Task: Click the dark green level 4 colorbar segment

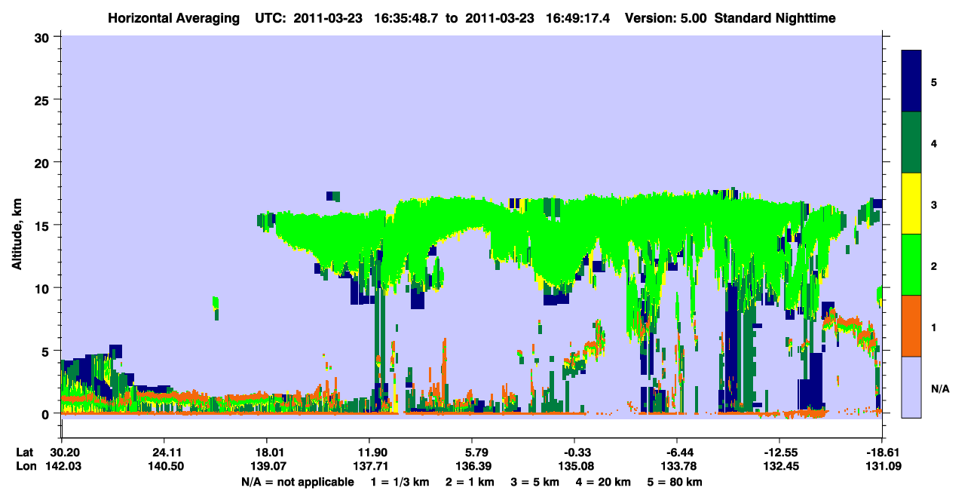Action: 911,143
